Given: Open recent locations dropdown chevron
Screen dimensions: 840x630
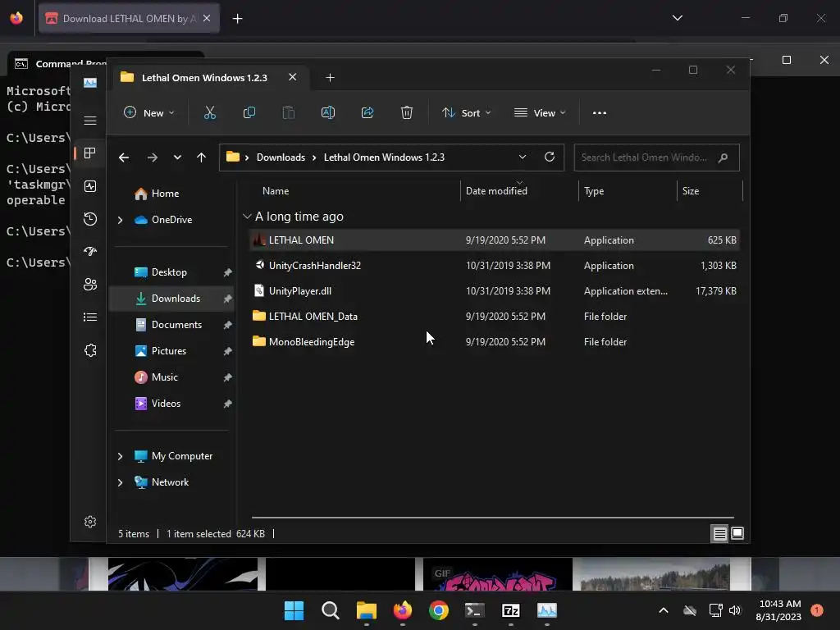Looking at the screenshot, I should 177,157.
